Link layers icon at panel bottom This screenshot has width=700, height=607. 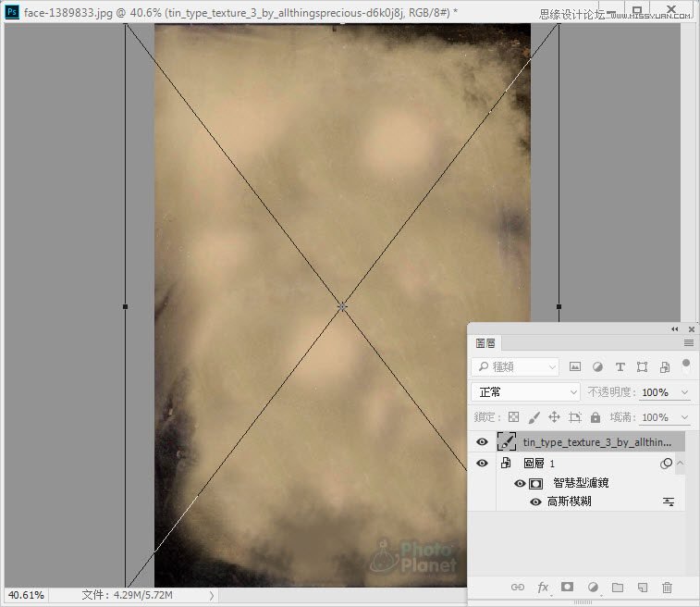[518, 587]
